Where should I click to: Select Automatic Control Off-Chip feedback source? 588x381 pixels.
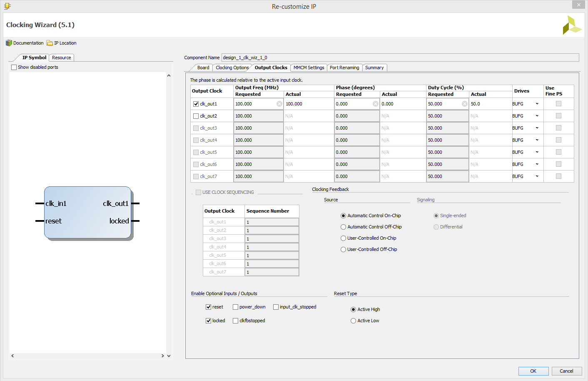343,227
